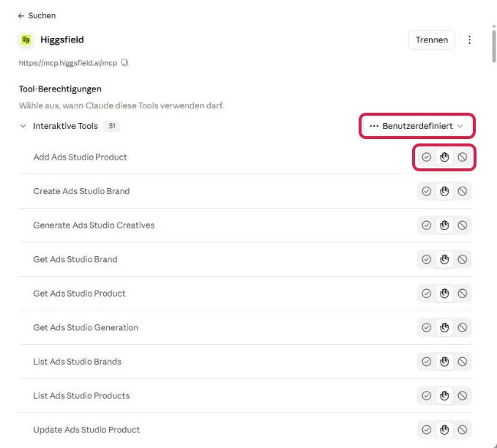Click the https://mcp.higgsfield.ai/mcp URL text
Image resolution: width=497 pixels, height=448 pixels.
tap(68, 63)
